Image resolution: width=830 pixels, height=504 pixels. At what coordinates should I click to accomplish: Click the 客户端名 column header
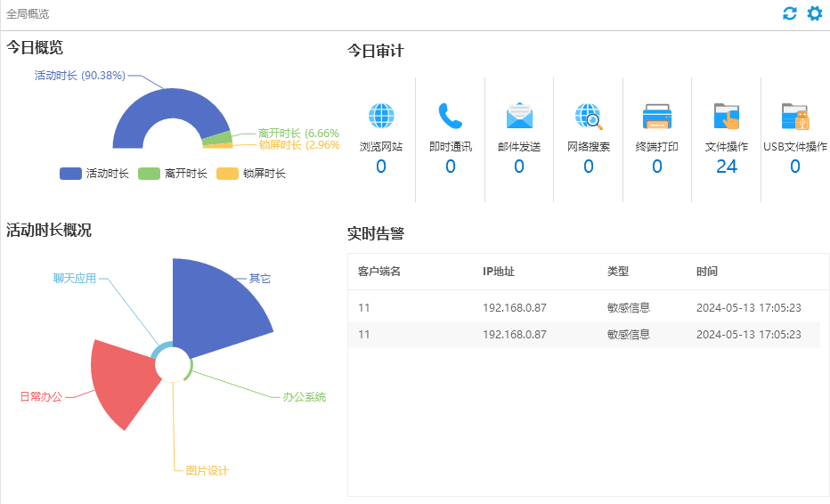point(379,272)
